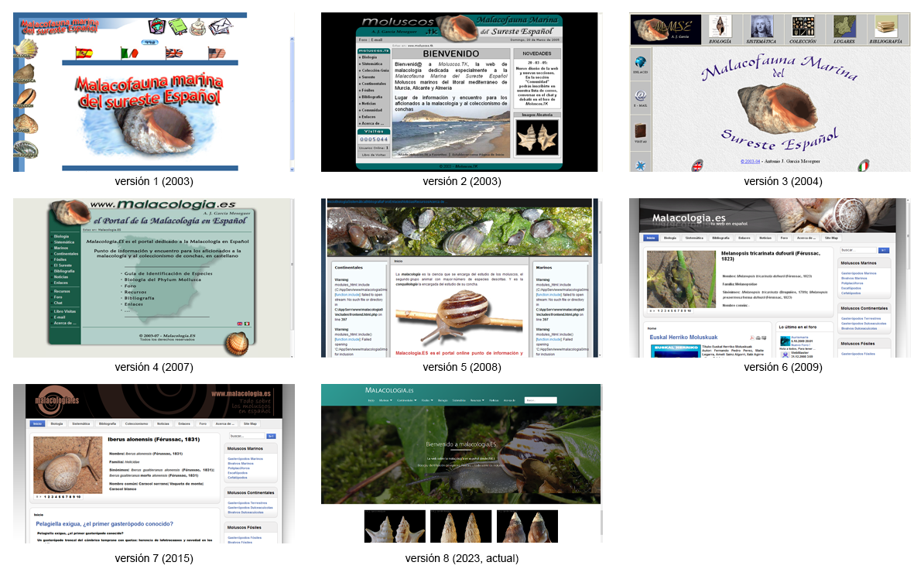This screenshot has width=924, height=569.
Task: Click the MMSE shell logo in versión 3
Action: tap(666, 29)
